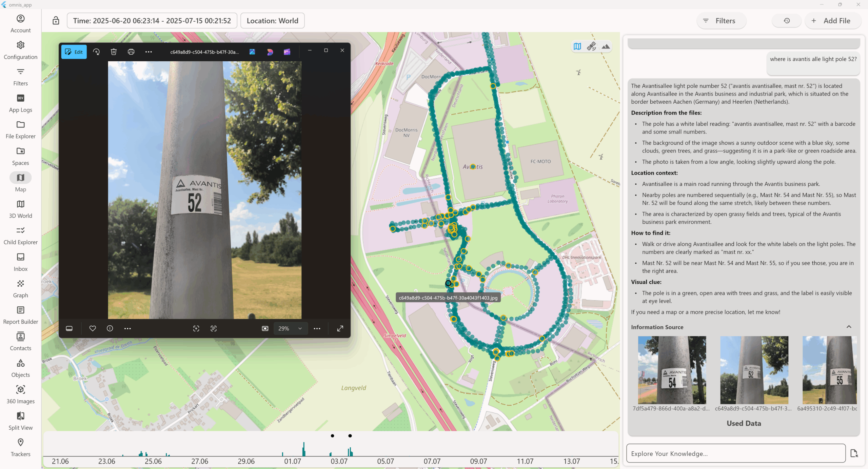Screen dimensions: 868x469
Task: Click Add File button
Action: point(832,21)
